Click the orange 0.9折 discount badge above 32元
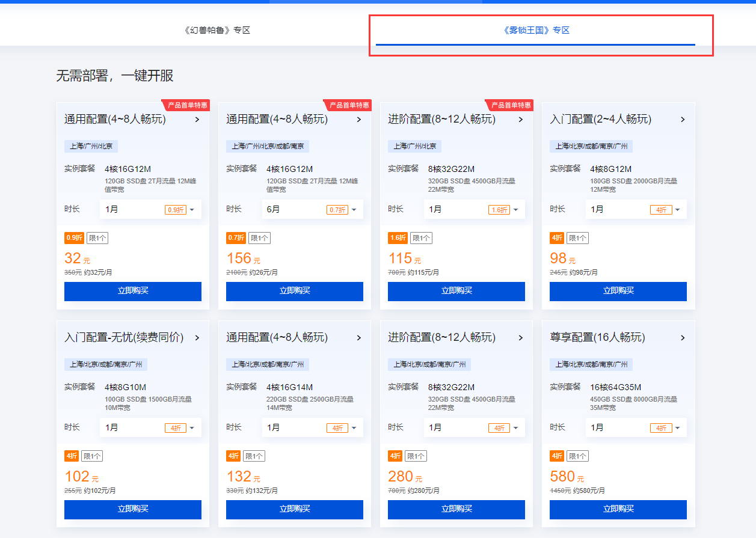 [74, 238]
